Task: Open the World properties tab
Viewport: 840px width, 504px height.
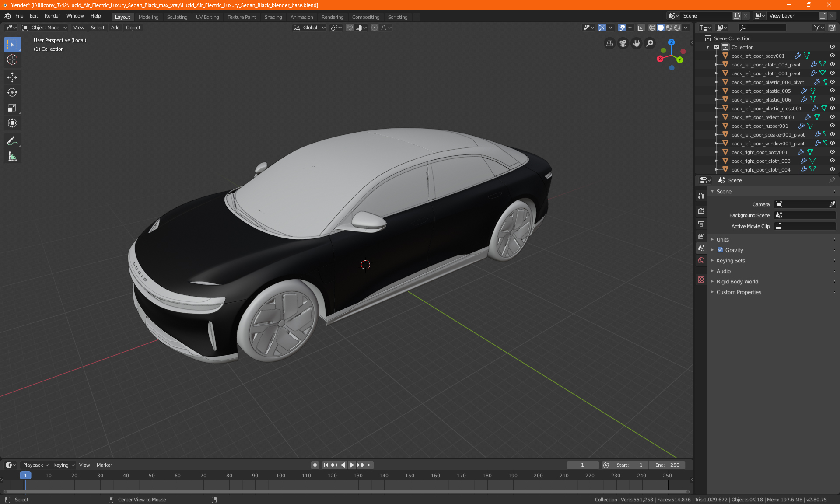Action: click(x=701, y=260)
